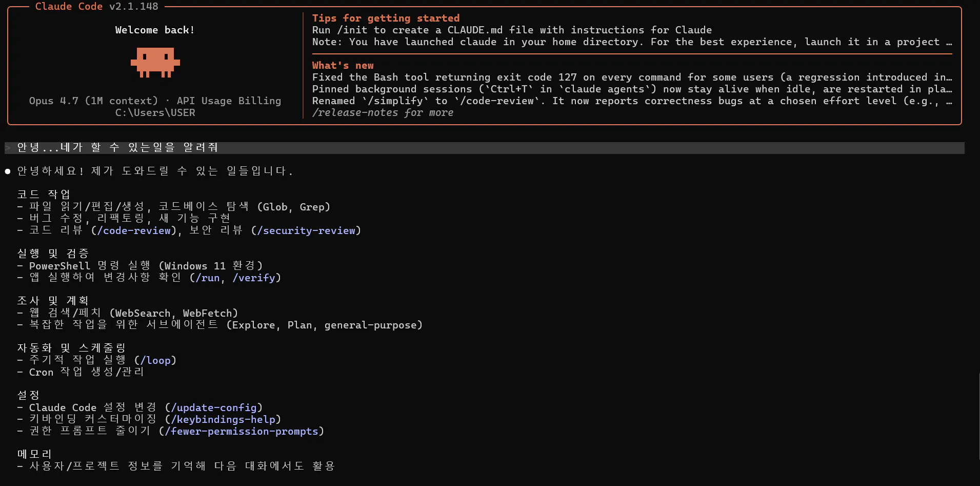
Task: Click the 'Explore, Plan, general-purpose' line
Action: click(220, 325)
